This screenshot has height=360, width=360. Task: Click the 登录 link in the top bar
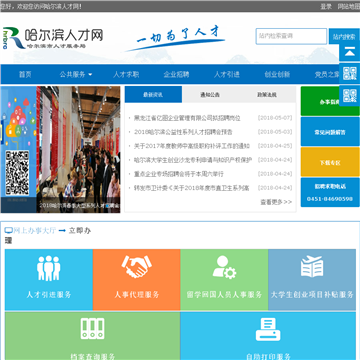click(326, 7)
